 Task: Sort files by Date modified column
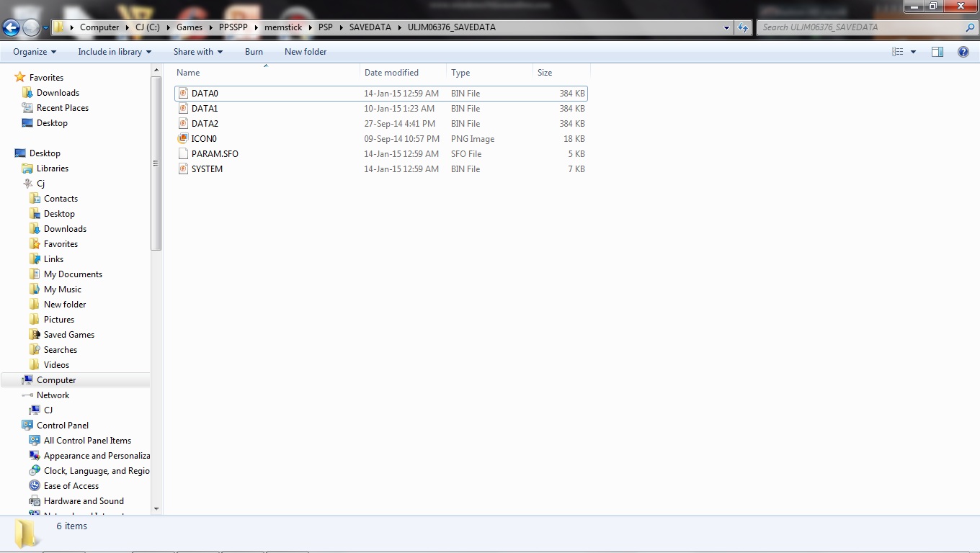pos(391,73)
